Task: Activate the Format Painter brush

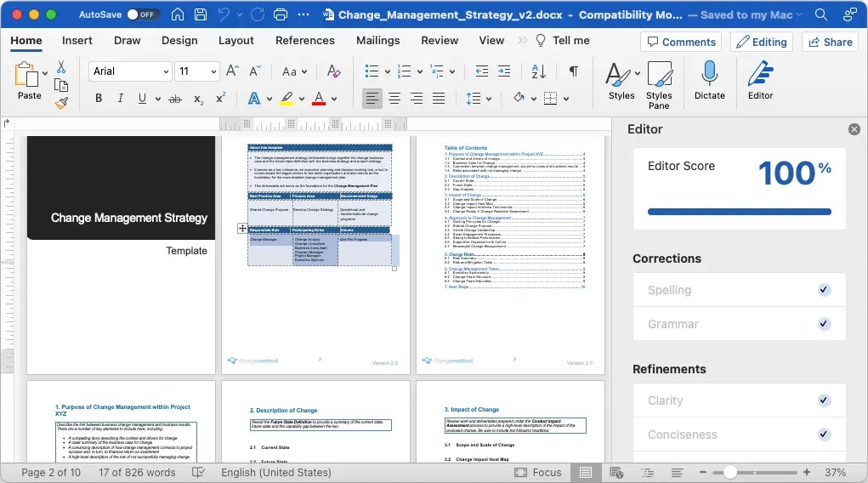Action: (x=61, y=103)
